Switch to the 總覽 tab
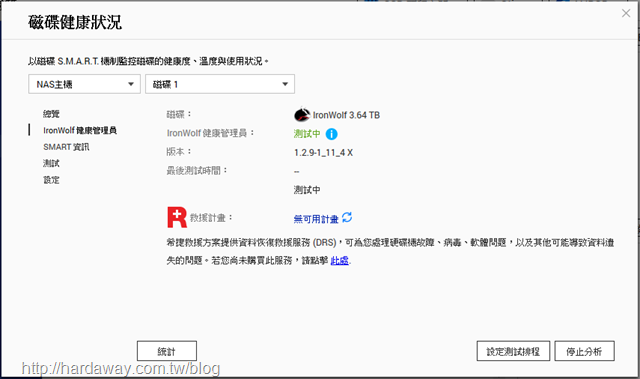The height and width of the screenshot is (379, 640). [51, 114]
